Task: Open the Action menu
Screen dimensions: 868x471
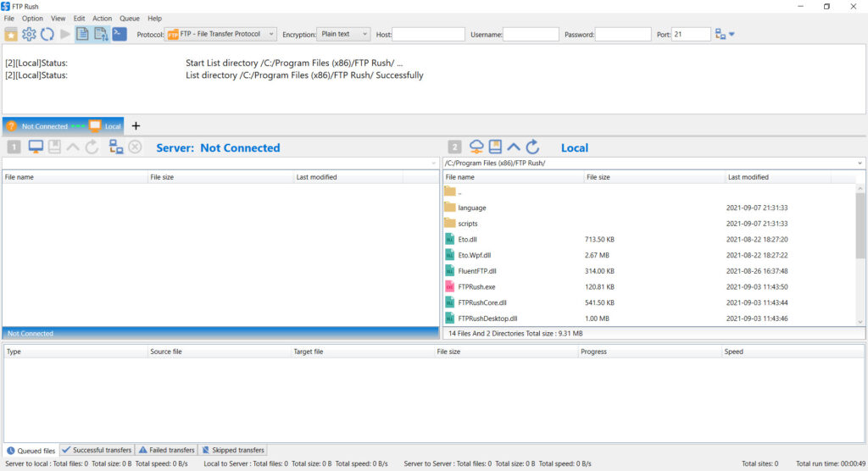Action: [102, 19]
